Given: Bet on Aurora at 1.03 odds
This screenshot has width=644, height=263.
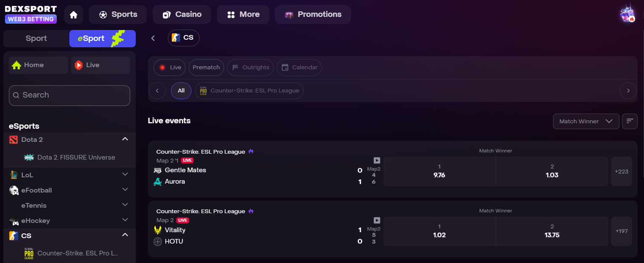Looking at the screenshot, I should pos(552,171).
